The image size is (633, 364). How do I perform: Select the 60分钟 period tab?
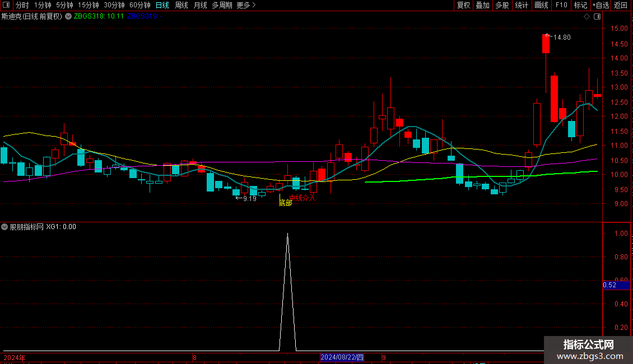pyautogui.click(x=139, y=5)
